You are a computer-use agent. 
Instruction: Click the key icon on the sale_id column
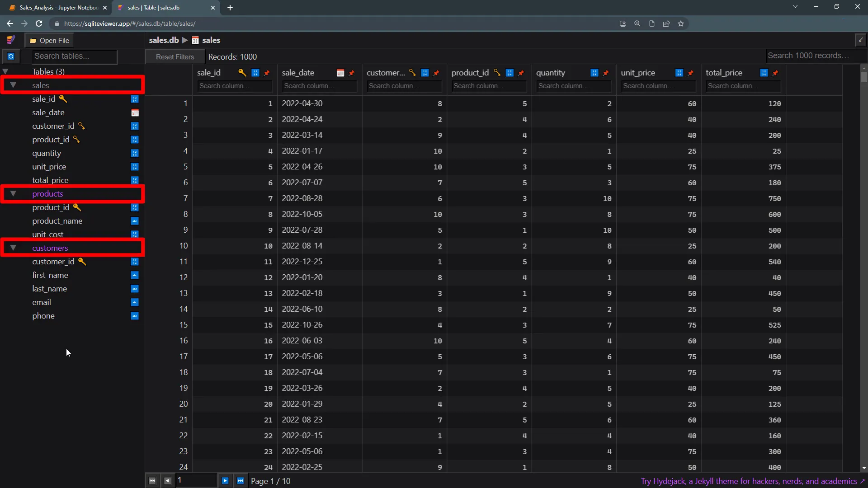[242, 72]
